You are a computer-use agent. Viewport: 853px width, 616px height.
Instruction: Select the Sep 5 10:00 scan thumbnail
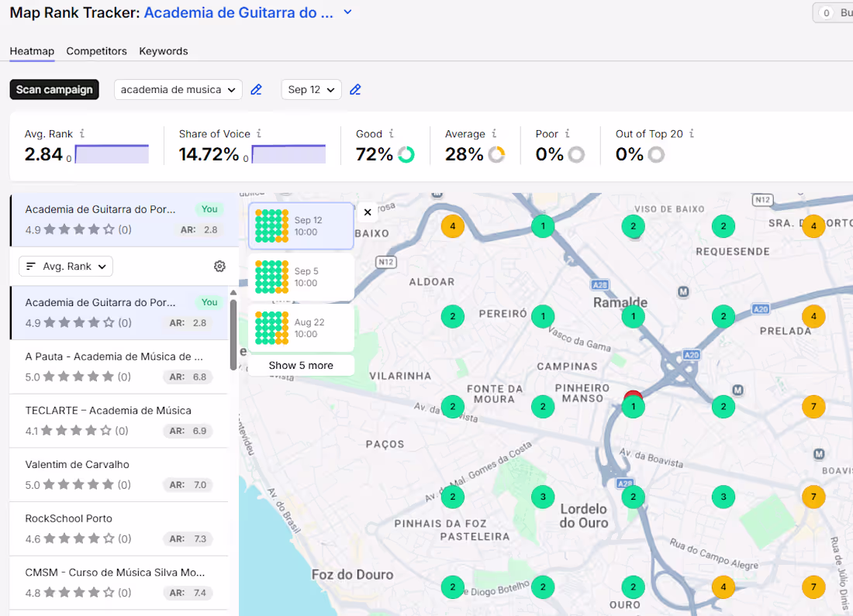tap(301, 277)
